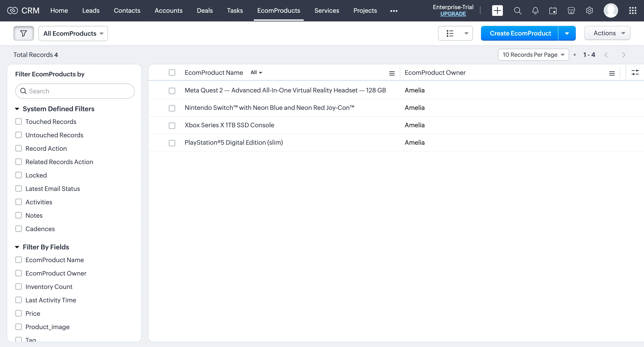Screen dimensions: 644x347
Task: Go to next page arrow
Action: click(x=624, y=55)
